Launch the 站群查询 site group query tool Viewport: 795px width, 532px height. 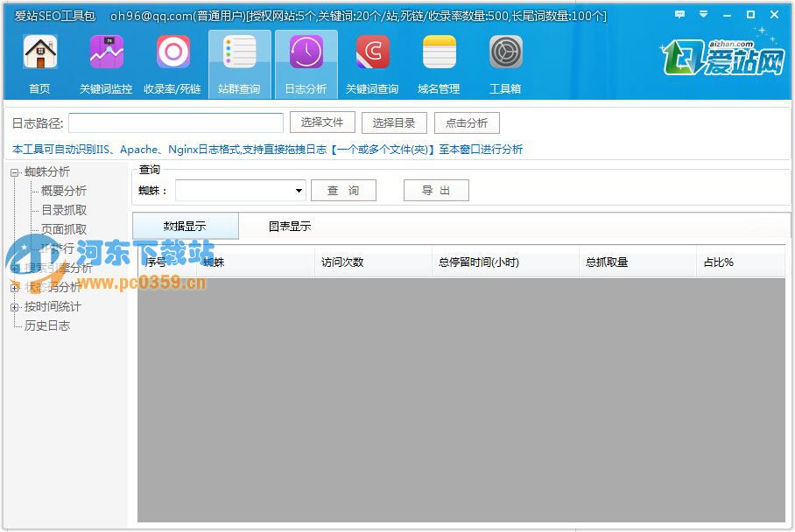(239, 63)
